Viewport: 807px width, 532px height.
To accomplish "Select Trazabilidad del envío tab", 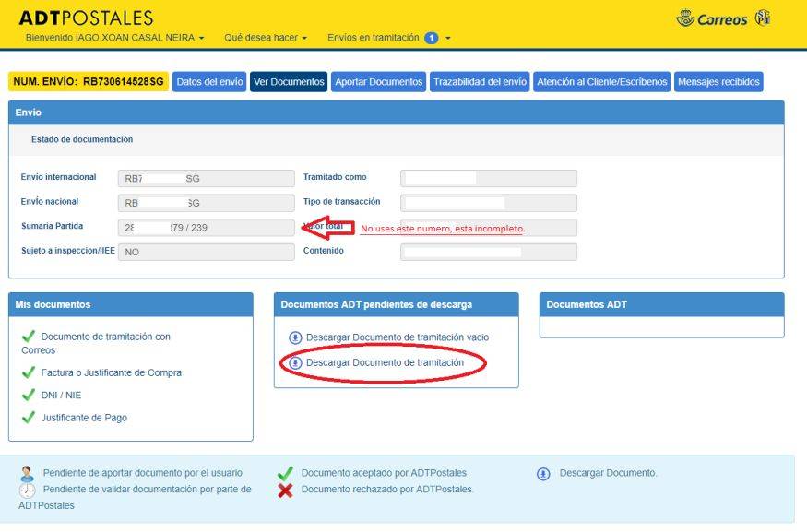I will point(480,82).
